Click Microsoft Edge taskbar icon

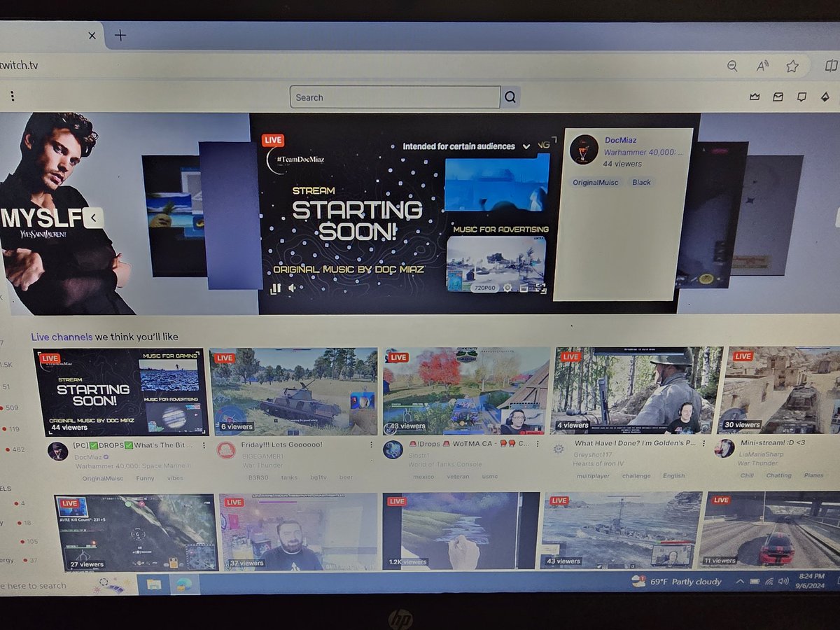click(184, 584)
